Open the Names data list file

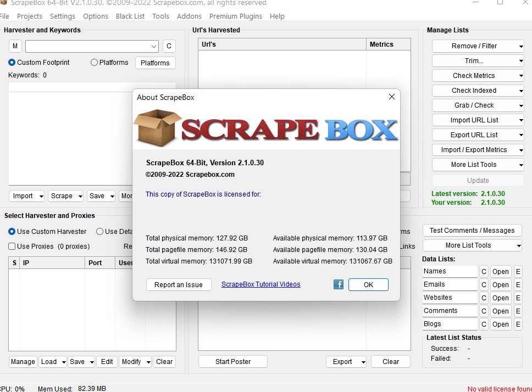501,271
